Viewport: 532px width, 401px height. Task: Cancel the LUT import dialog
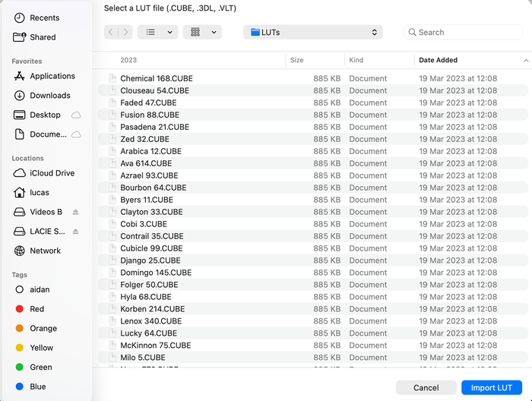click(x=426, y=387)
